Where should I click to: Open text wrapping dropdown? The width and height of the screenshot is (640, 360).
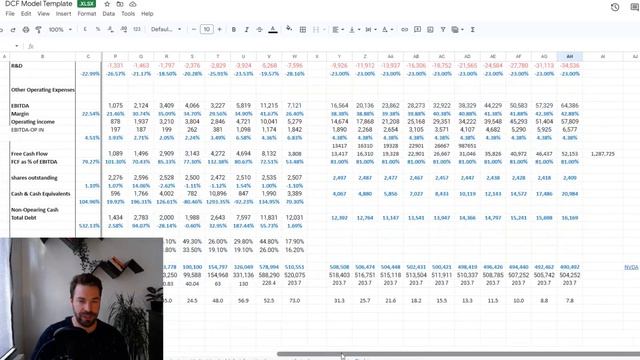click(371, 29)
